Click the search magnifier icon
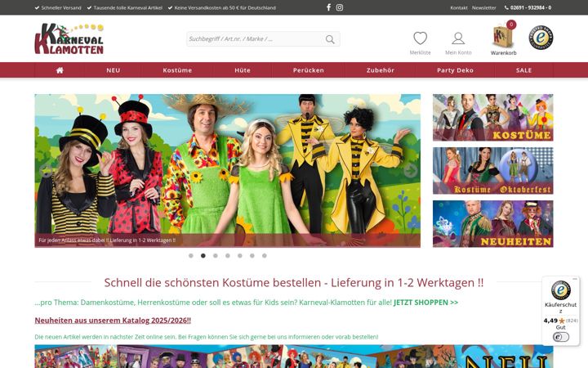Image resolution: width=588 pixels, height=368 pixels. pos(330,39)
